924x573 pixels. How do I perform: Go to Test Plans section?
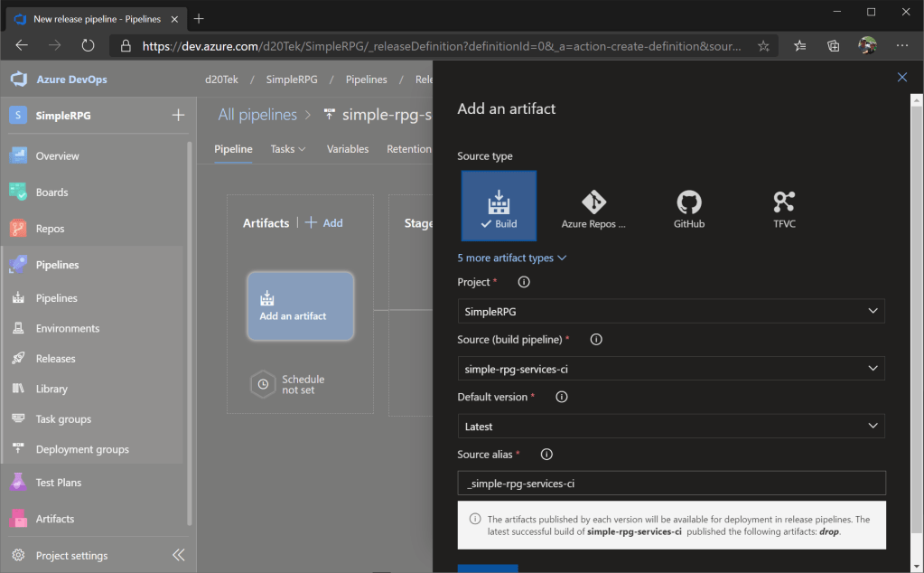coord(58,483)
